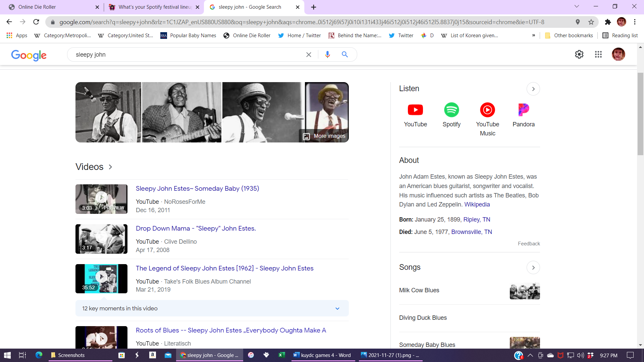Close the sleepy john search tab
The height and width of the screenshot is (362, 644).
(x=298, y=7)
